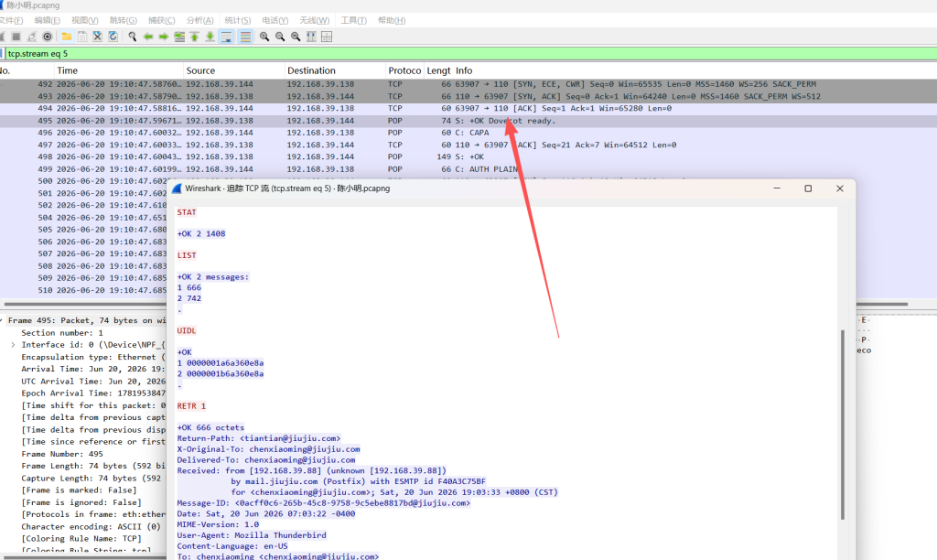Click RETR 1 command in stream
This screenshot has height=560, width=937.
click(x=191, y=405)
